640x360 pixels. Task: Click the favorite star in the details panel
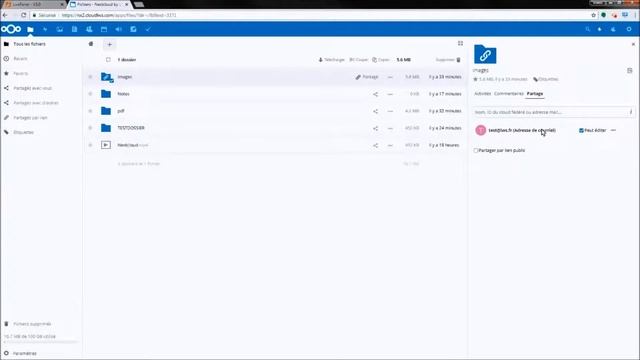[x=475, y=79]
